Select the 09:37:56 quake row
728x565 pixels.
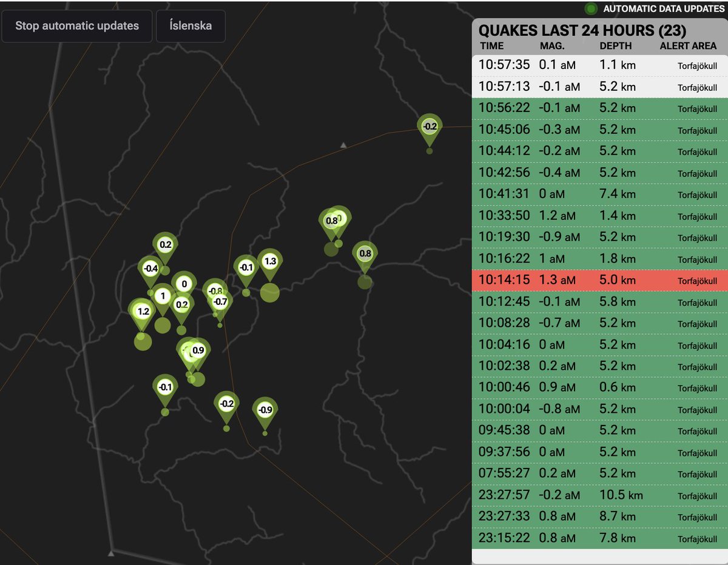pyautogui.click(x=599, y=452)
